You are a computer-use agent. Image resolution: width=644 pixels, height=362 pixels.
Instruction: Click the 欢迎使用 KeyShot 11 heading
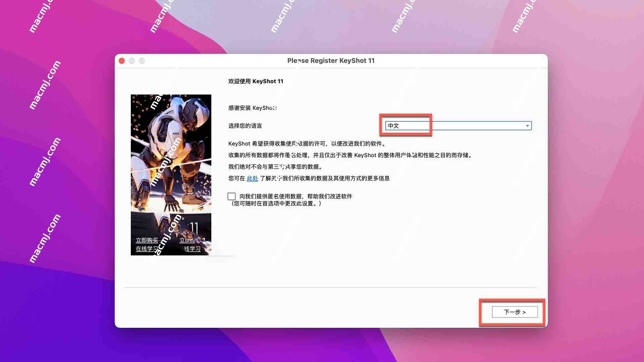pos(256,81)
